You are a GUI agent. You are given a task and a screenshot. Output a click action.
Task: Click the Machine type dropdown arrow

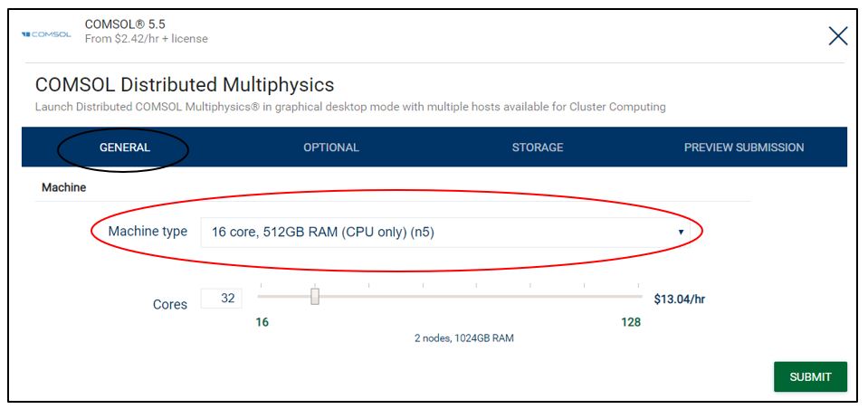click(x=681, y=233)
